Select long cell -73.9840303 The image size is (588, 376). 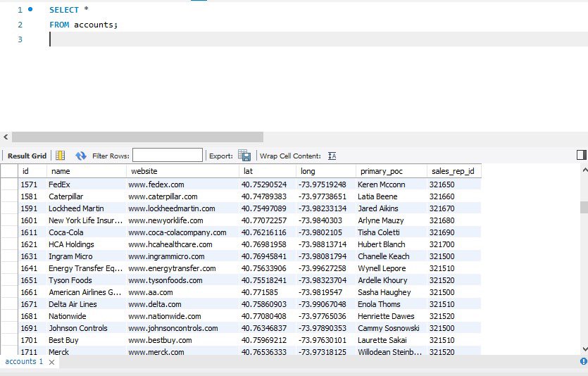[x=326, y=220]
